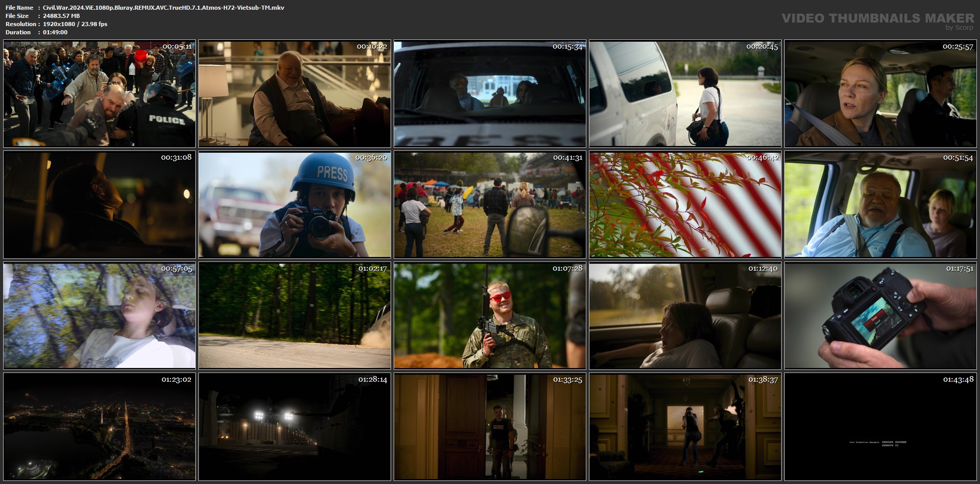Pick the night city aerial thumbnail 01:23:02
Image resolution: width=980 pixels, height=484 pixels.
tap(100, 427)
